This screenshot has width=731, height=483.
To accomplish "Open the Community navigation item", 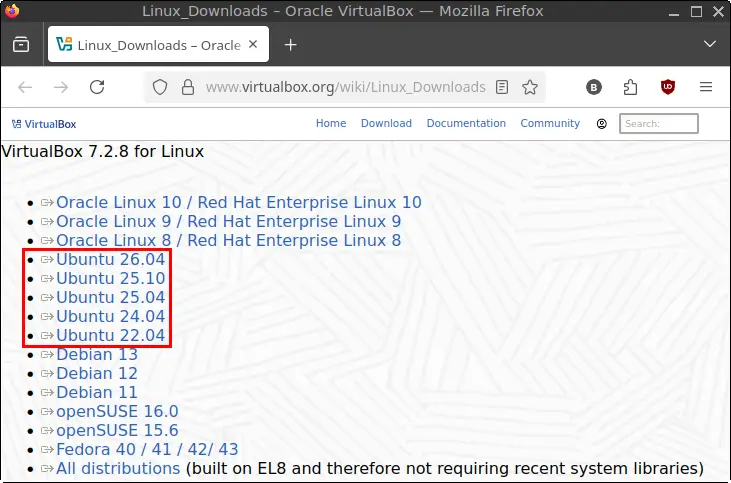I will pyautogui.click(x=550, y=123).
